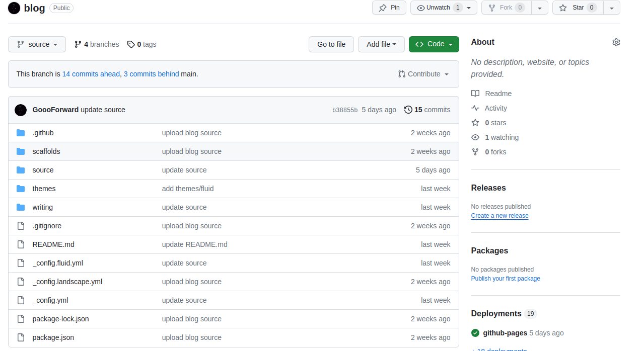644x351 pixels.
Task: Click the github-pages deployment link
Action: [x=505, y=333]
